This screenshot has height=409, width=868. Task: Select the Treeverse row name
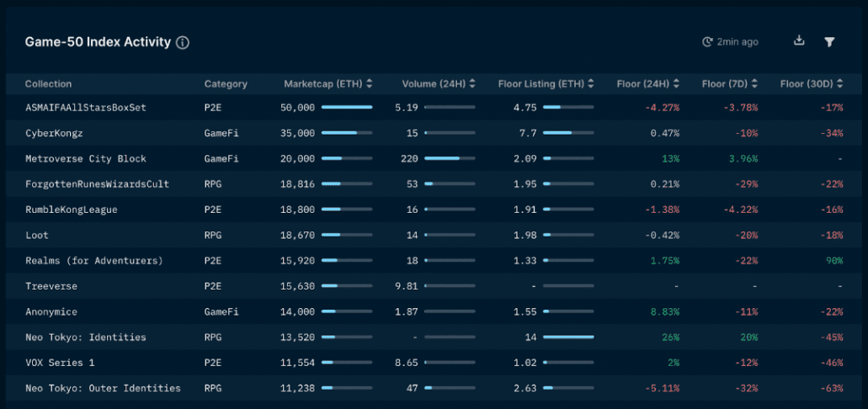point(51,286)
